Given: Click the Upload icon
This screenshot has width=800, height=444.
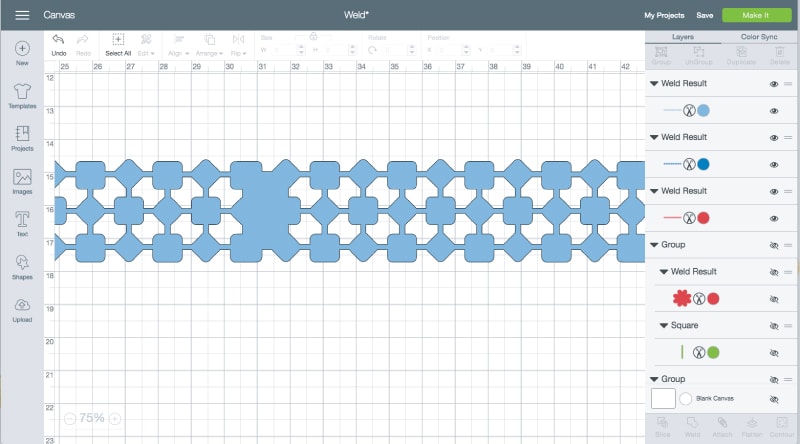Looking at the screenshot, I should coord(22,308).
